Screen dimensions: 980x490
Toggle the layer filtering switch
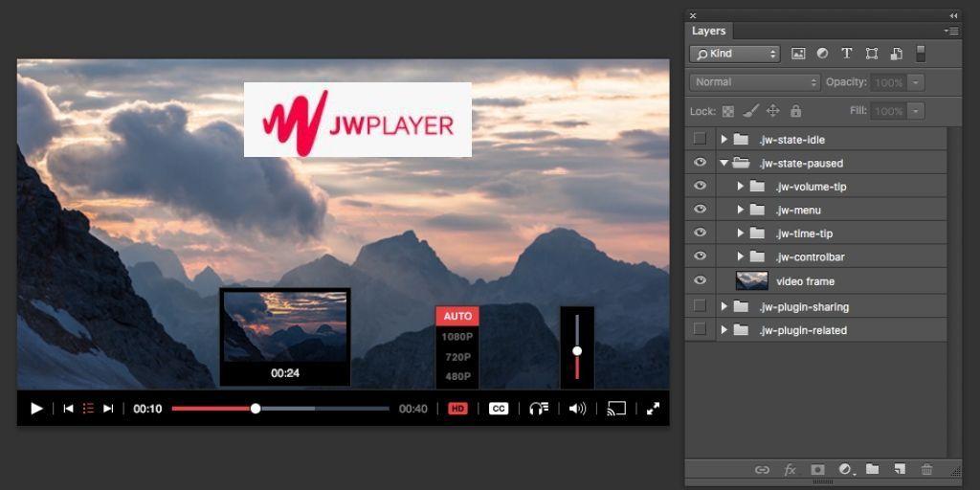[921, 54]
